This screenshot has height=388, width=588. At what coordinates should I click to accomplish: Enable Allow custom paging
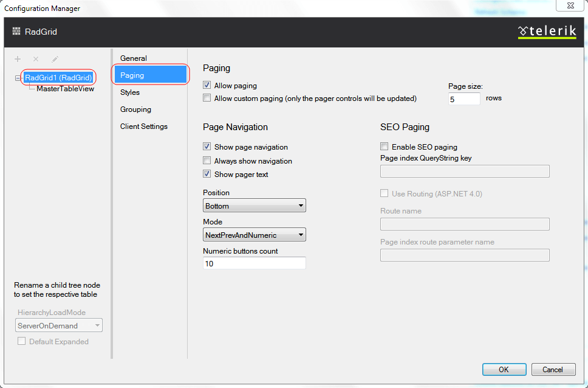pyautogui.click(x=207, y=98)
